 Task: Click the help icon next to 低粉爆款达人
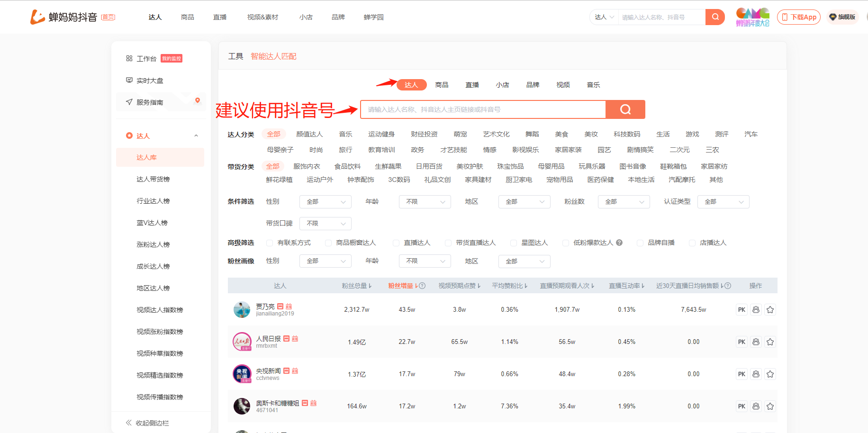point(619,243)
